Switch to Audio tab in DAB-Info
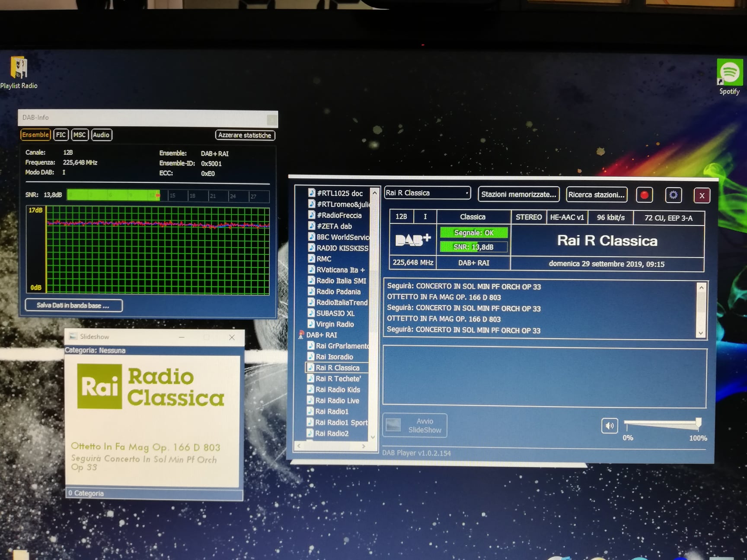The height and width of the screenshot is (560, 747). [x=101, y=135]
